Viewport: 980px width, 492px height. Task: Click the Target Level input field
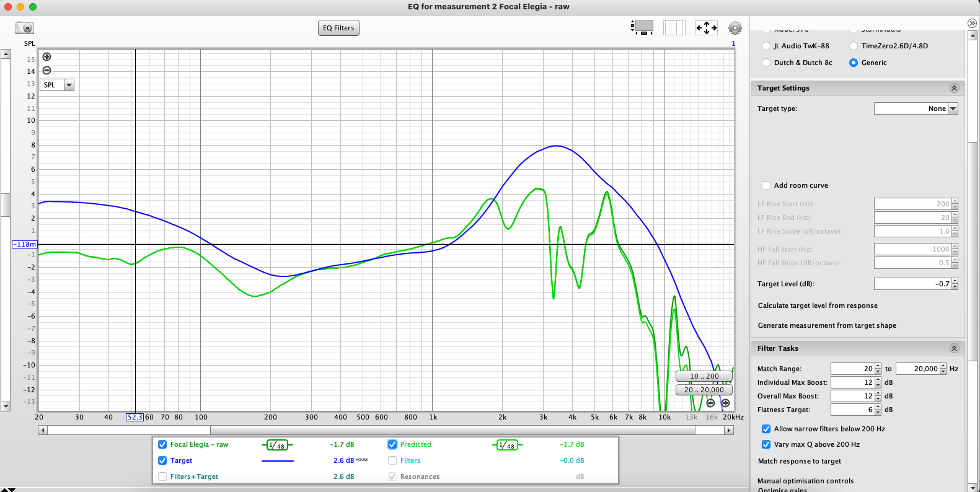(x=912, y=284)
